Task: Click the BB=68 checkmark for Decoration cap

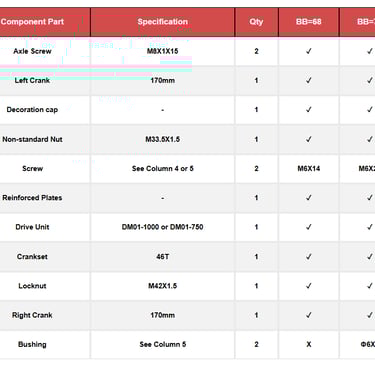Action: pos(309,110)
